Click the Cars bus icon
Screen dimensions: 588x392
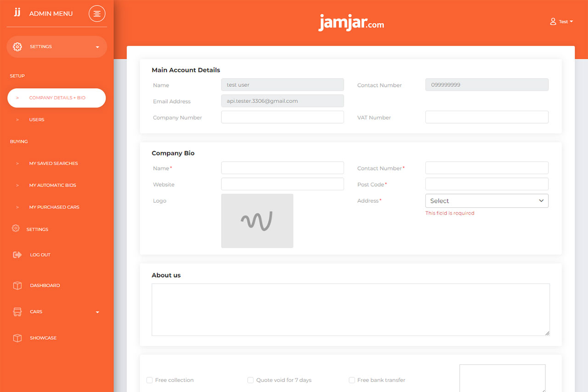(x=17, y=312)
